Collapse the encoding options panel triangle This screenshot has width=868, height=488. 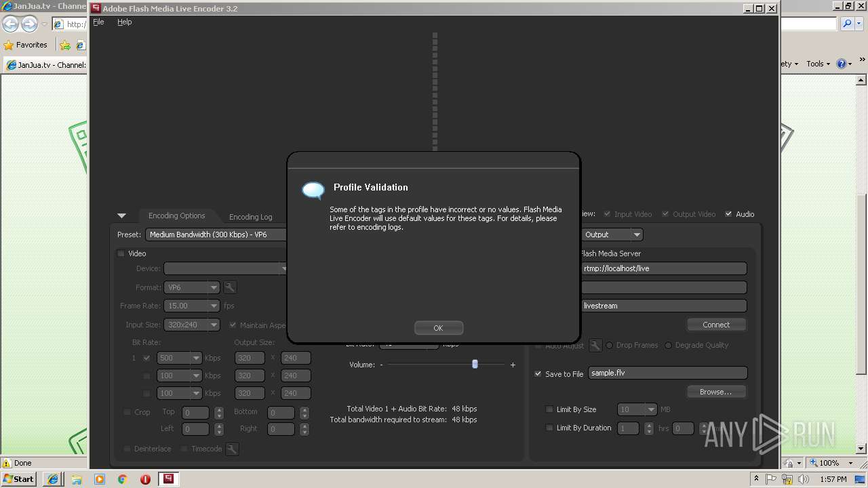tap(121, 216)
